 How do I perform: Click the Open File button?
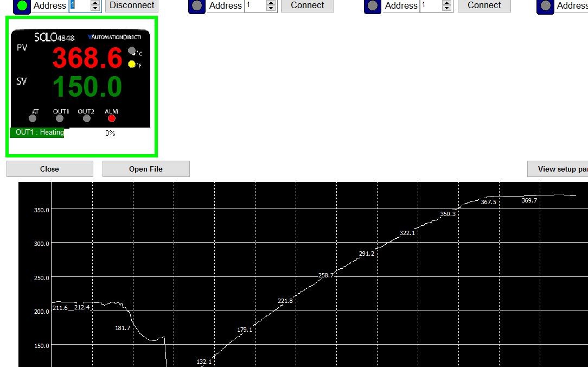point(146,169)
